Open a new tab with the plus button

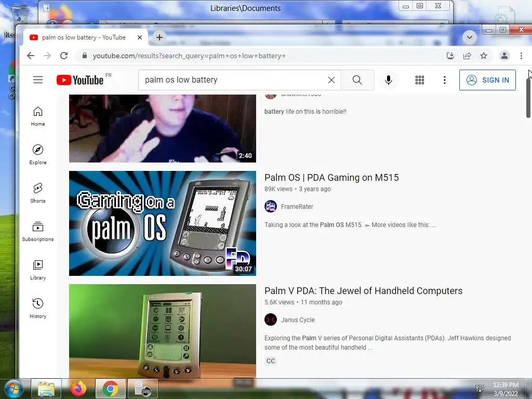159,37
